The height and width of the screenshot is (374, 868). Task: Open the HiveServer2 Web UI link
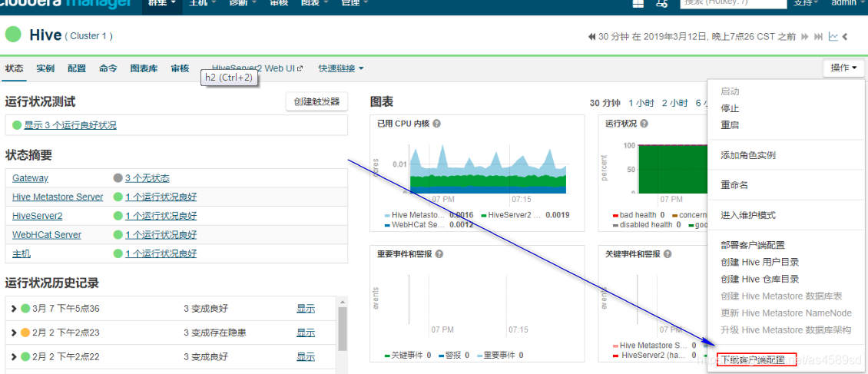(x=253, y=68)
